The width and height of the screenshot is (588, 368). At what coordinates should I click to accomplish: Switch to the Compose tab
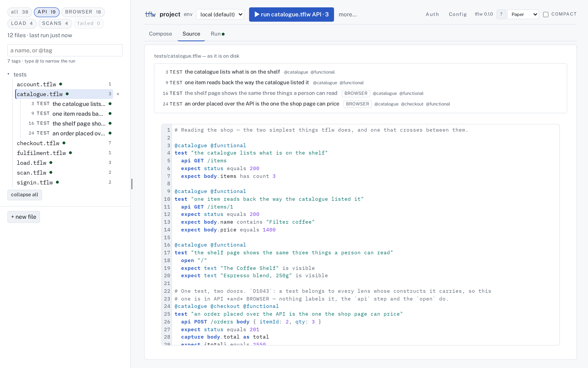tap(160, 34)
